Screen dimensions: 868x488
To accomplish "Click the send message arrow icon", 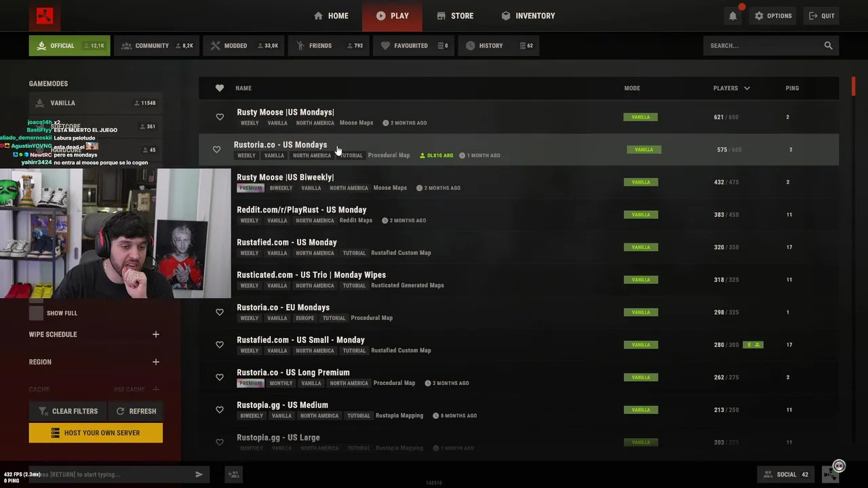I will [199, 474].
